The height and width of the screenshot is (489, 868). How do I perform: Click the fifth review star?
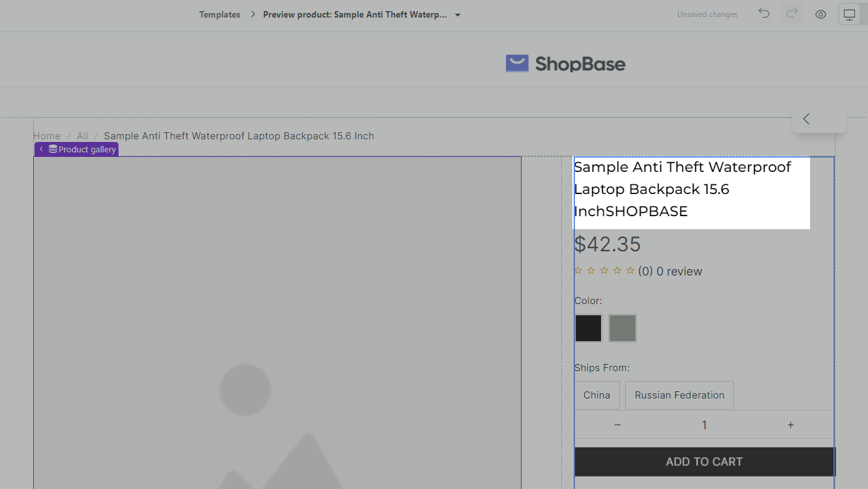pyautogui.click(x=630, y=271)
